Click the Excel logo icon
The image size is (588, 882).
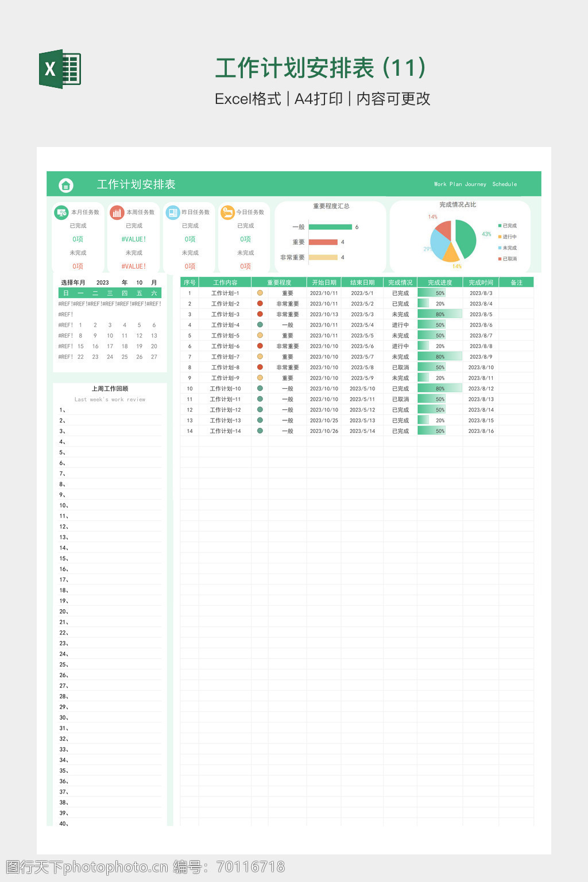(60, 69)
